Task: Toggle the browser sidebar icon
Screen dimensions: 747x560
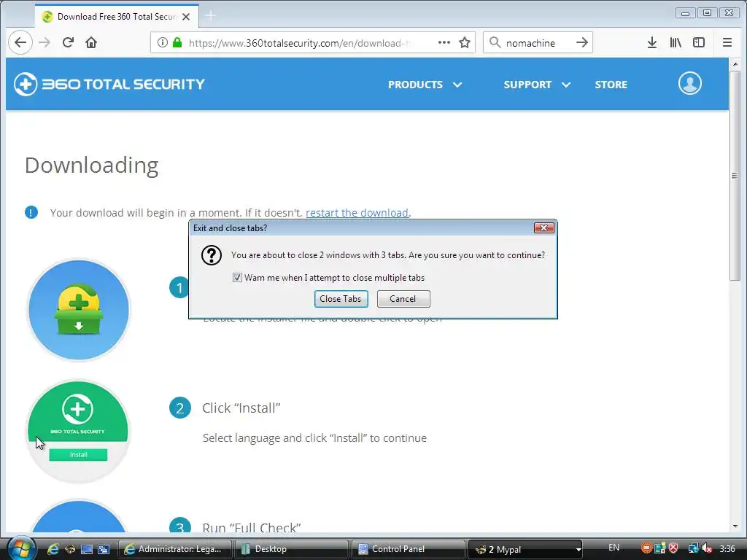Action: tap(699, 43)
